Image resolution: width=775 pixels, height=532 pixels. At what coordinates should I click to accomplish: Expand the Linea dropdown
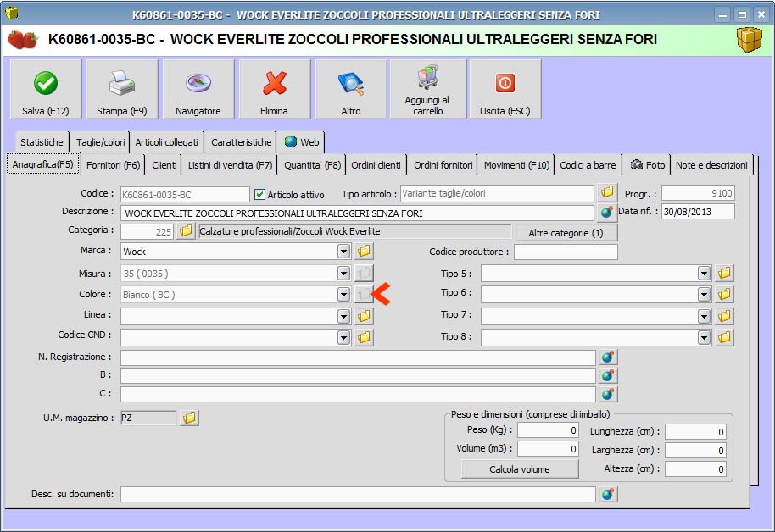coord(343,316)
